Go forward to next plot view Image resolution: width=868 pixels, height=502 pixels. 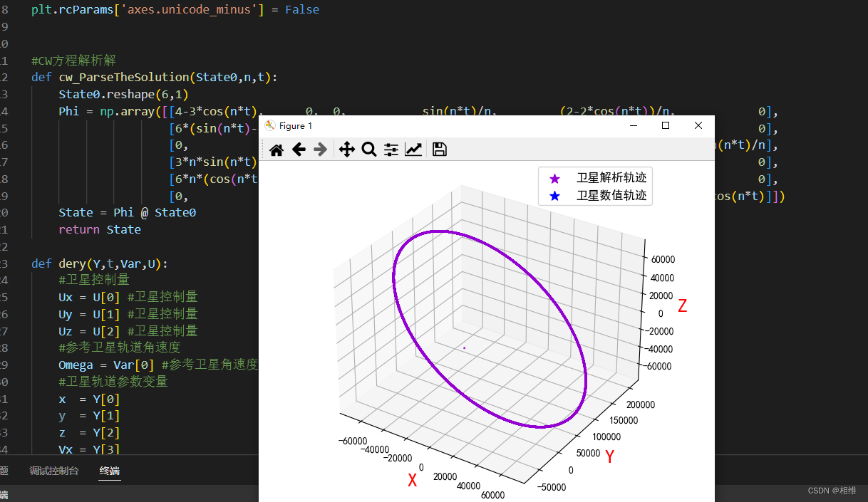click(320, 149)
